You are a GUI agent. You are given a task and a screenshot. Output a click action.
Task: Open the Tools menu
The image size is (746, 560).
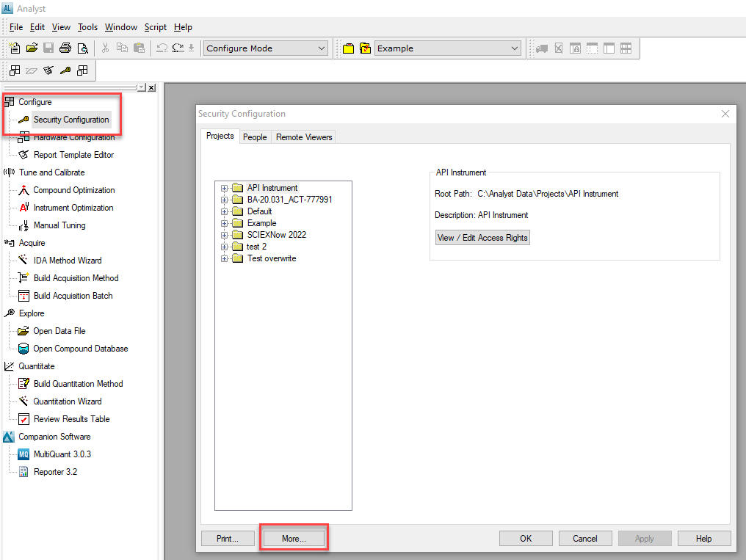87,27
